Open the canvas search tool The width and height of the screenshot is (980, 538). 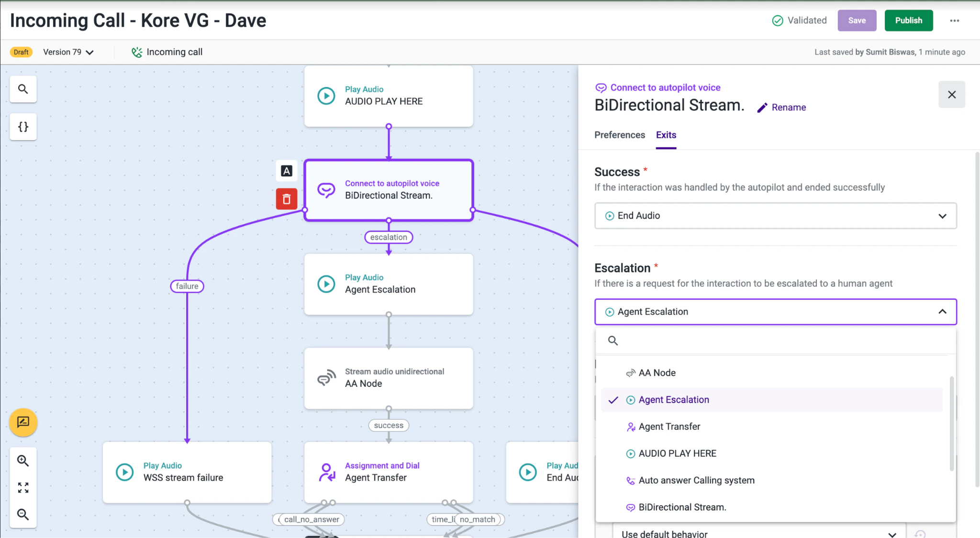22,89
